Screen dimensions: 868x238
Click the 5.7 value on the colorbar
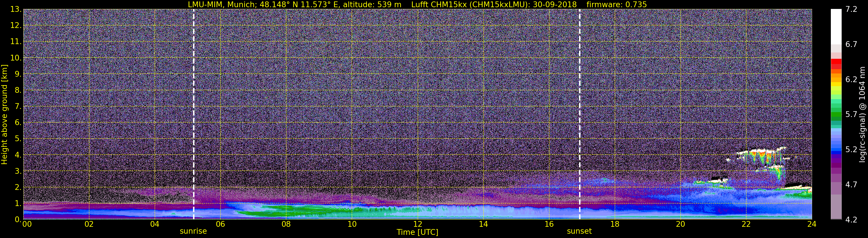(x=851, y=115)
